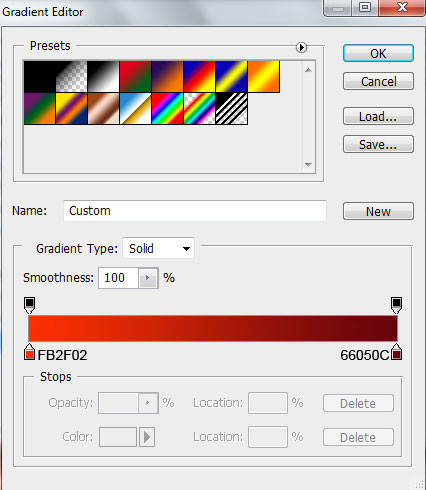Open the Load gradients dialog
The width and height of the screenshot is (426, 490).
coord(378,116)
